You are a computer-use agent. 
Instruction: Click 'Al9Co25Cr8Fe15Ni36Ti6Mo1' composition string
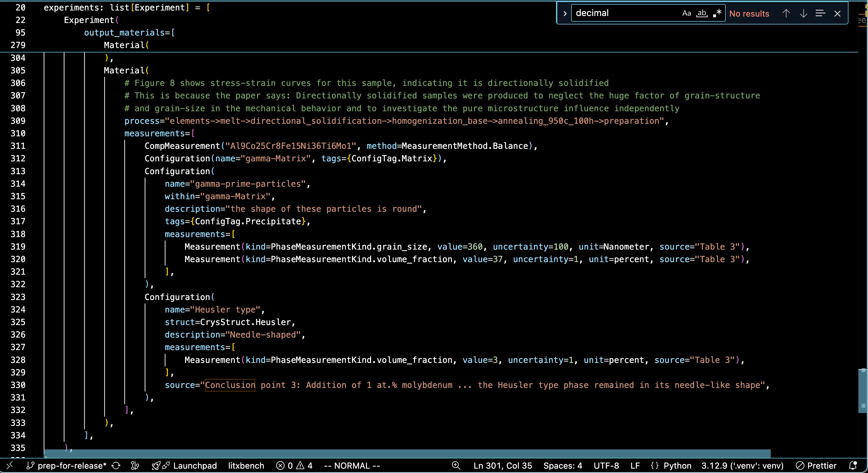290,146
